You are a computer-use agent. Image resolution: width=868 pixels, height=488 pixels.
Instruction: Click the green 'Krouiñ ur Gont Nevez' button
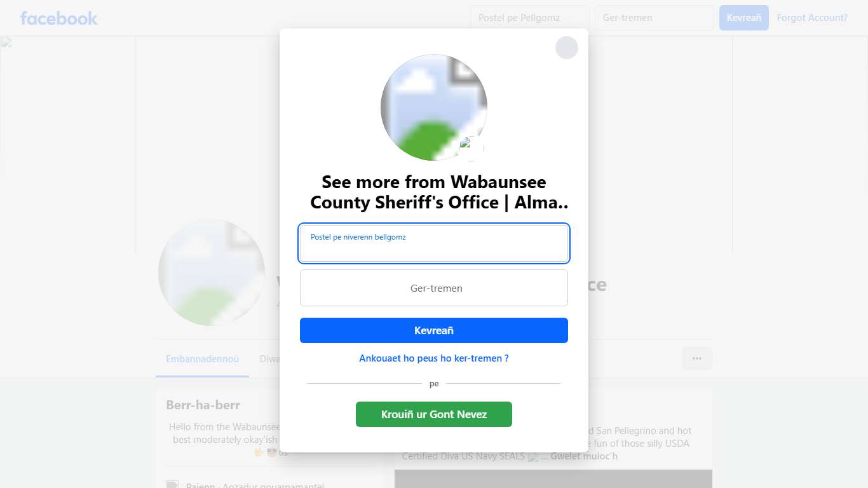click(x=434, y=414)
